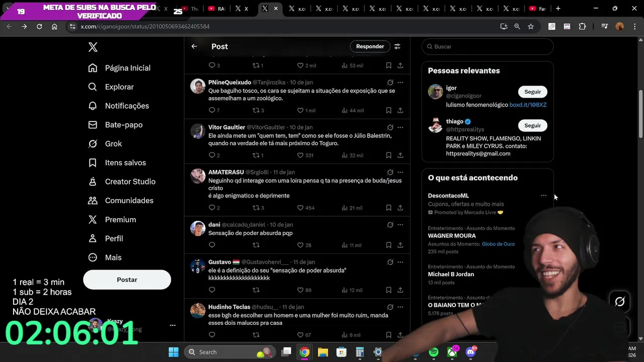Screen dimensions: 644x362
Task: Open Spotify from taskbar
Action: 434,352
